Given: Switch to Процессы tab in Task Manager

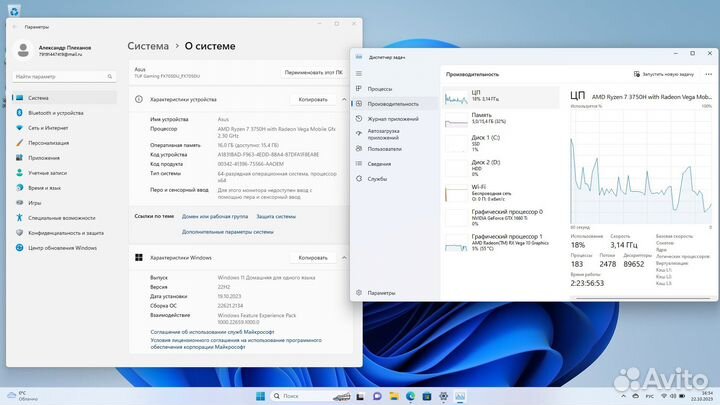Looking at the screenshot, I should pyautogui.click(x=379, y=89).
